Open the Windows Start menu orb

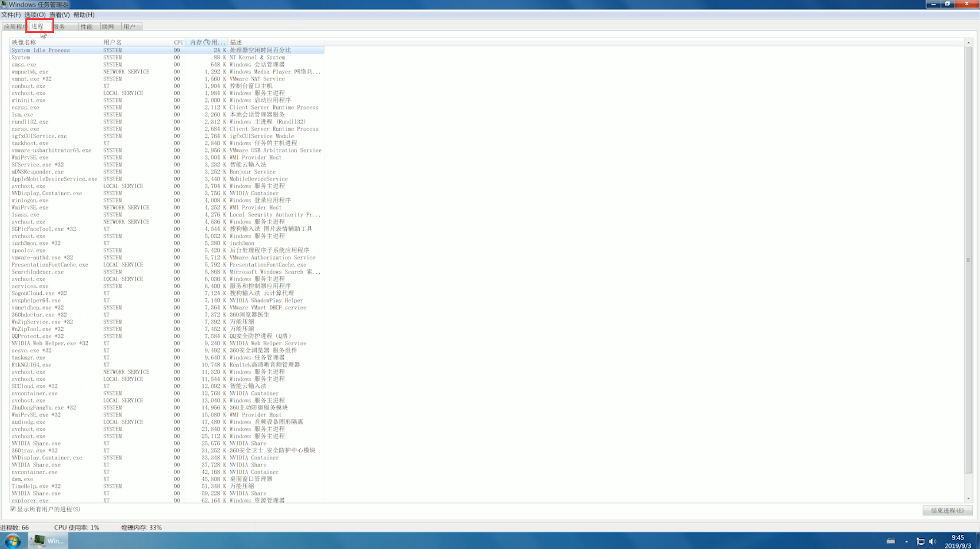tap(12, 541)
